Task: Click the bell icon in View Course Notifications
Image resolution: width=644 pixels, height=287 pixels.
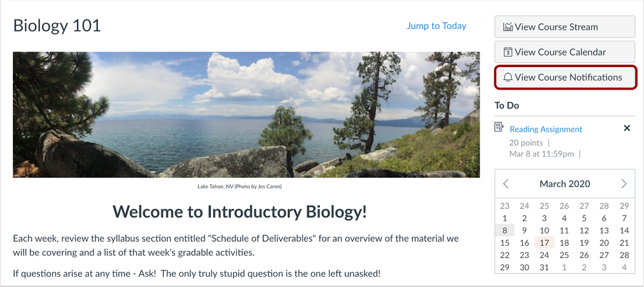Action: tap(508, 77)
